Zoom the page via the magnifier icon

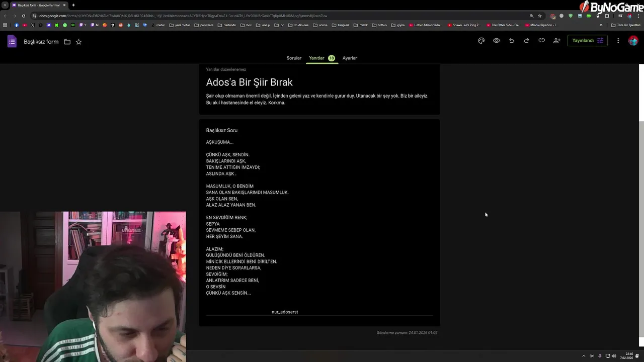pyautogui.click(x=531, y=16)
